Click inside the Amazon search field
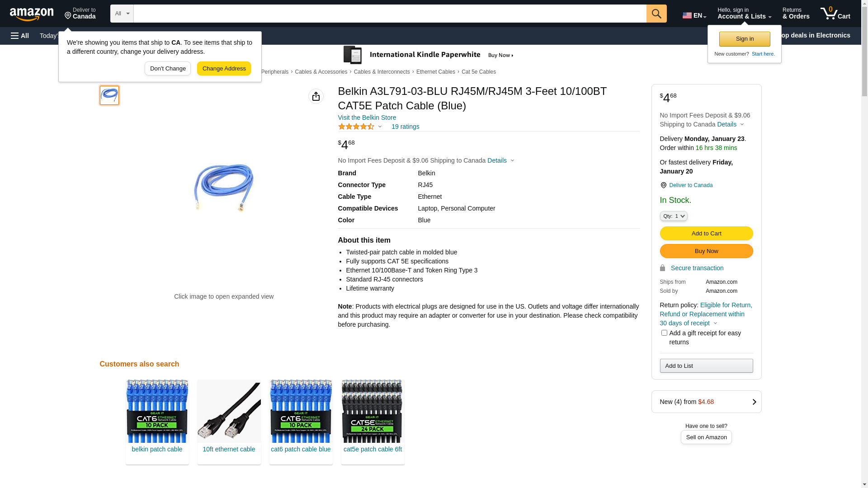This screenshot has height=488, width=868. click(x=390, y=14)
